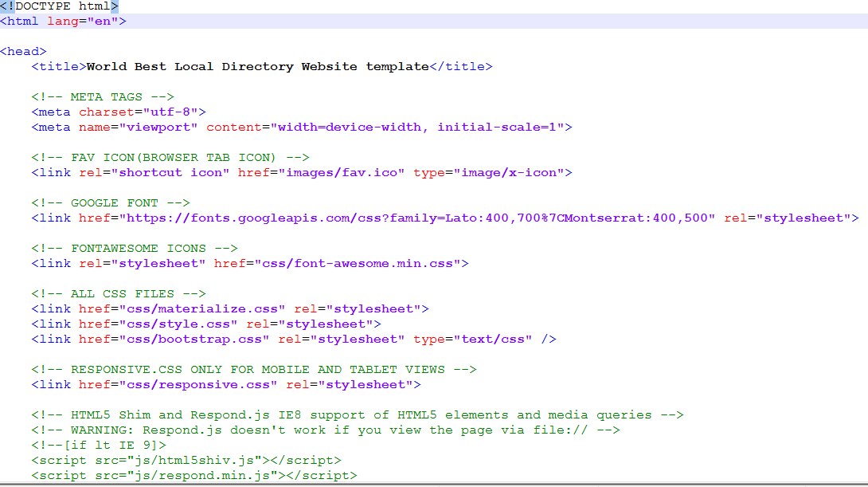Click the FAV ICON comment line
The height and width of the screenshot is (487, 868).
click(x=170, y=158)
